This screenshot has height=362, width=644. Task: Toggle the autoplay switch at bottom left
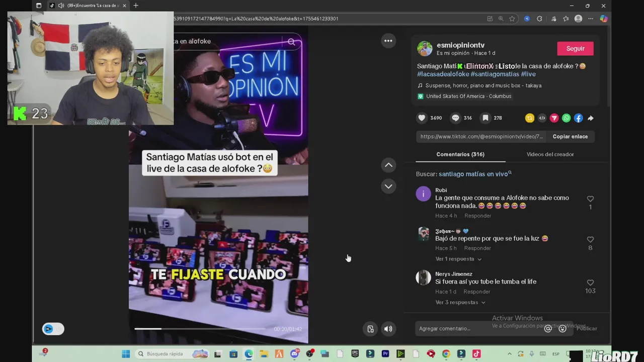(x=53, y=329)
